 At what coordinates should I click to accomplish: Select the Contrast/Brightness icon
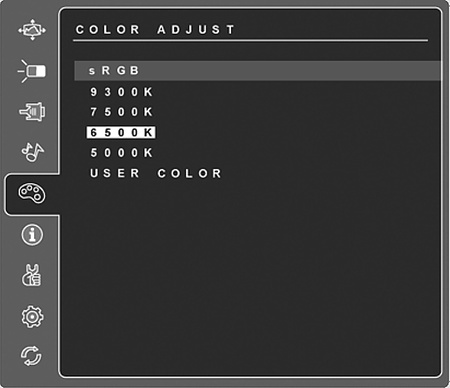coord(32,71)
